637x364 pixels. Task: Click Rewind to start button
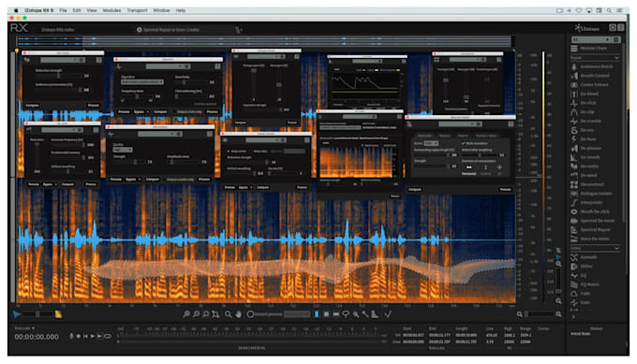click(85, 336)
